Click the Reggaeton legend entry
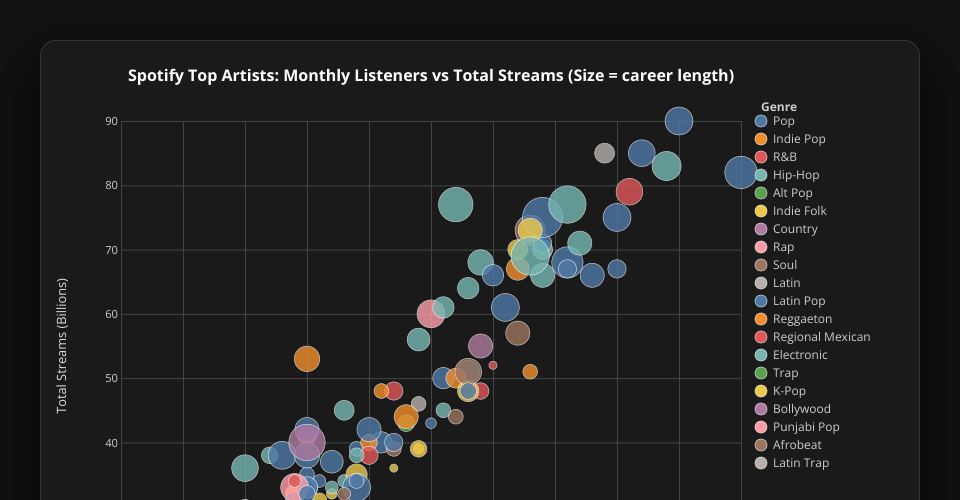Image resolution: width=960 pixels, height=500 pixels. pyautogui.click(x=802, y=319)
